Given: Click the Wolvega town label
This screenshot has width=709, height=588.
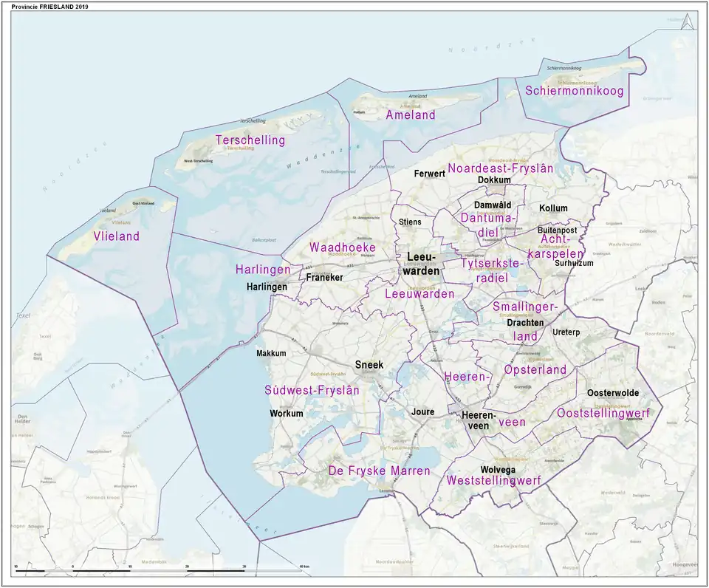Looking at the screenshot, I should coord(497,469).
